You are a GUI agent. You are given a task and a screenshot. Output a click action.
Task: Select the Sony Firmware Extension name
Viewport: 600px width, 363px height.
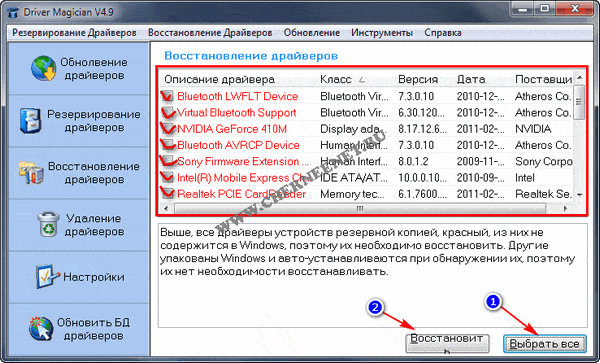[243, 161]
